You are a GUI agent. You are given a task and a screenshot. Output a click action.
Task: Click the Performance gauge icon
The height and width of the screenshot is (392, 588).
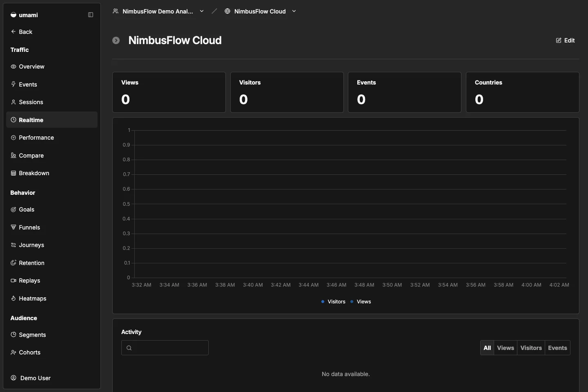pos(13,138)
